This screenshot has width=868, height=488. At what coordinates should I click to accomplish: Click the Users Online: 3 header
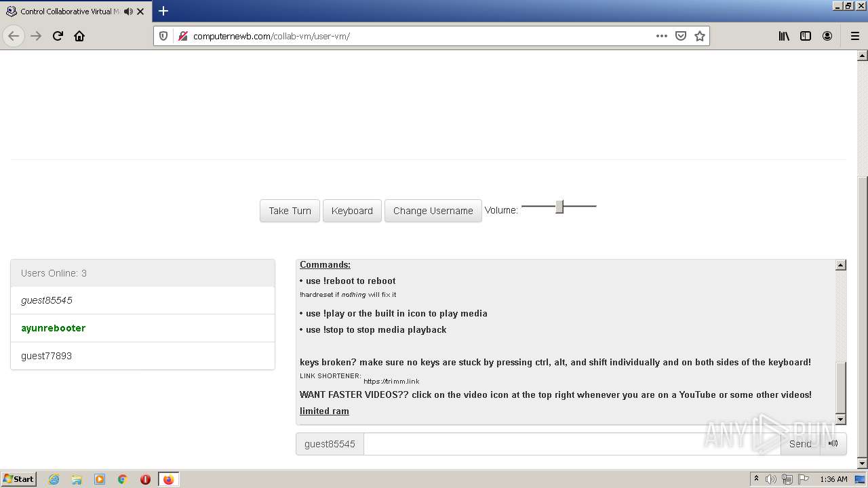point(142,273)
